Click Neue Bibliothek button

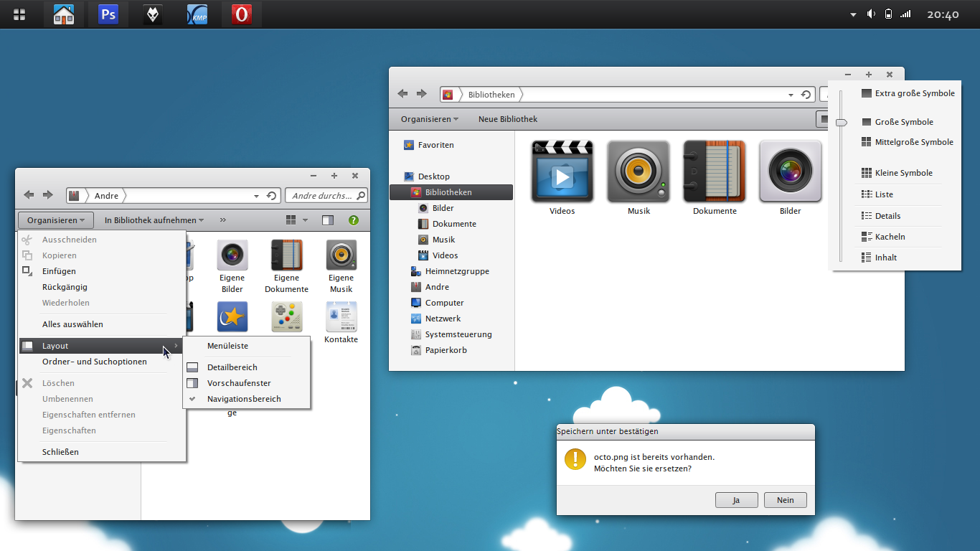pyautogui.click(x=508, y=119)
